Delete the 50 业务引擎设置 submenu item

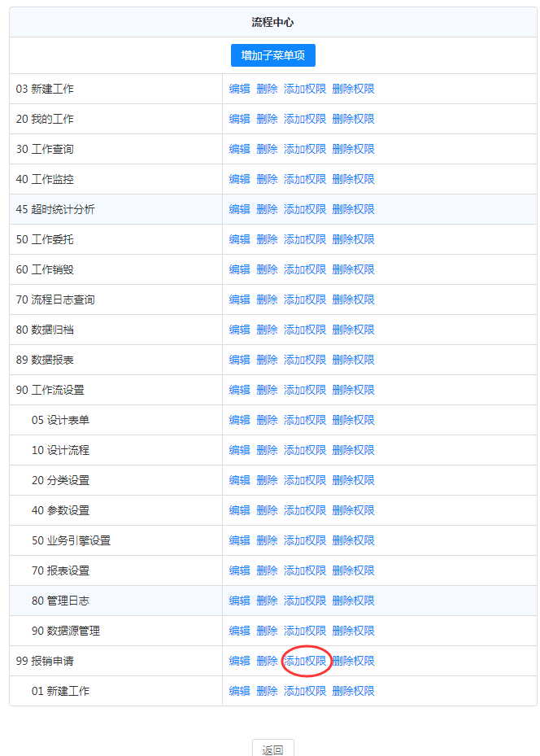pyautogui.click(x=267, y=540)
